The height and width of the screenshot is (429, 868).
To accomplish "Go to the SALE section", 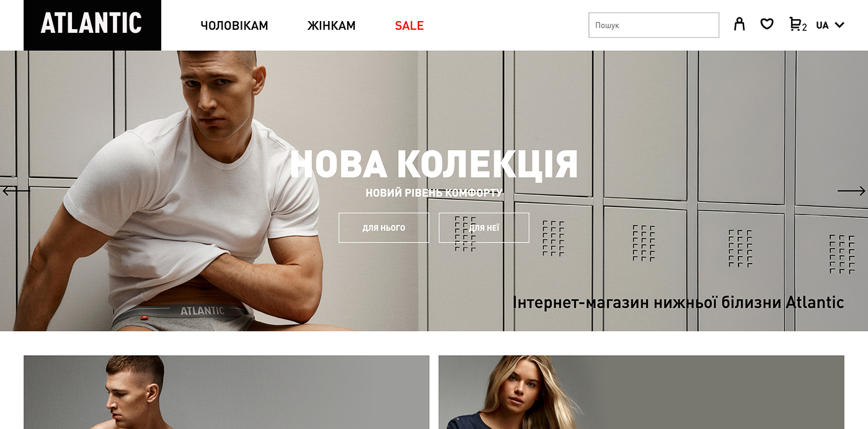I will (409, 25).
